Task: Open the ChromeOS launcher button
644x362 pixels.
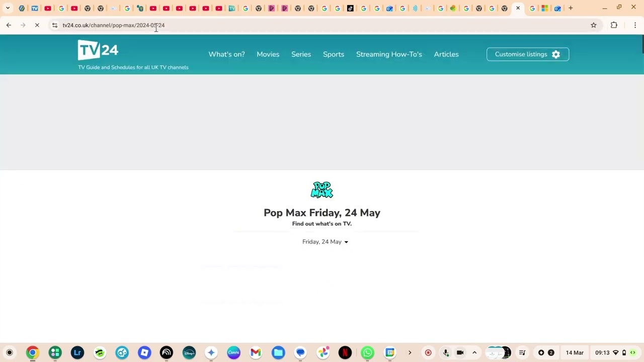Action: point(9,352)
